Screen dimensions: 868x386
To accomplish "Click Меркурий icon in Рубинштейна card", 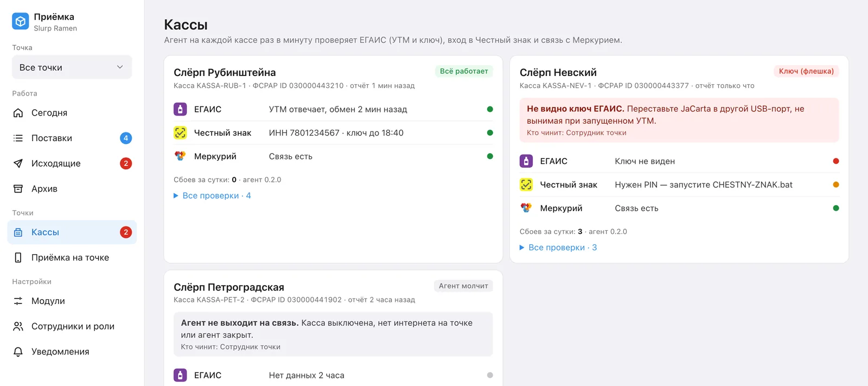I will tap(180, 156).
